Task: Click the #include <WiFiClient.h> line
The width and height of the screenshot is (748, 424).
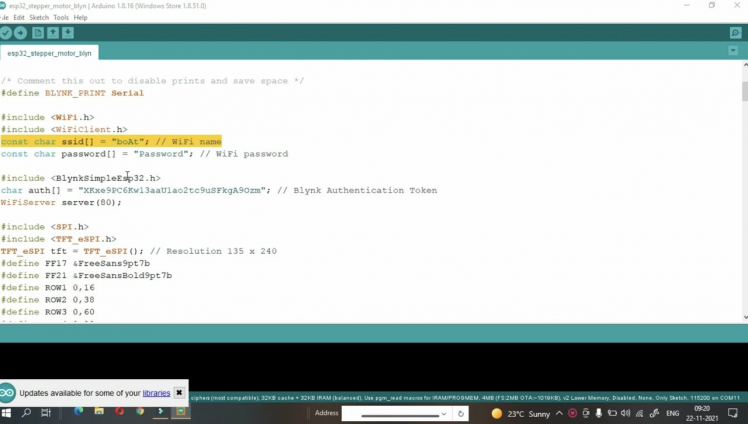Action: pyautogui.click(x=64, y=130)
